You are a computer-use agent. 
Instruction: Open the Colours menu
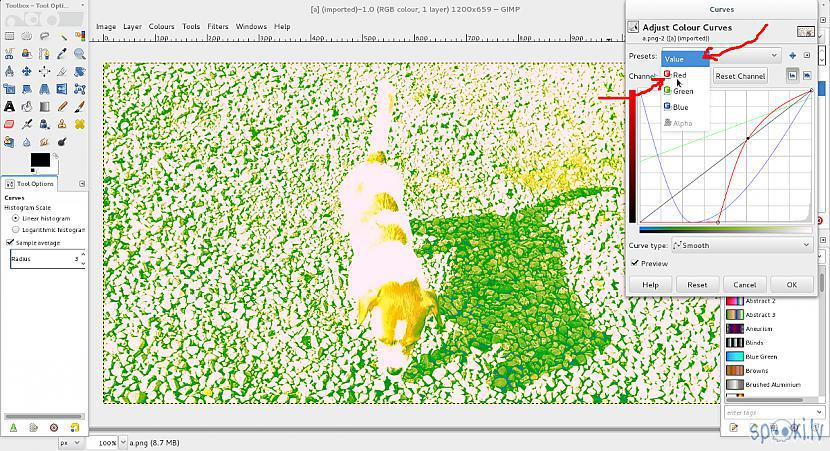[161, 26]
